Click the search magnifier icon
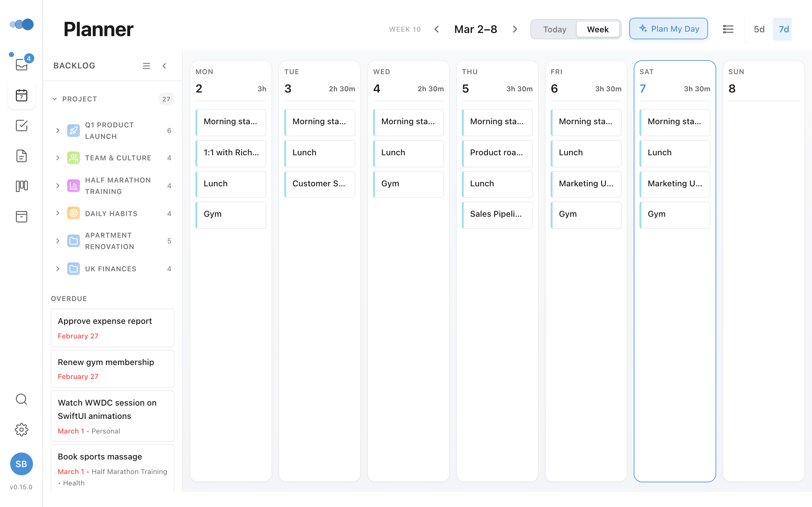This screenshot has height=507, width=812. coord(22,399)
